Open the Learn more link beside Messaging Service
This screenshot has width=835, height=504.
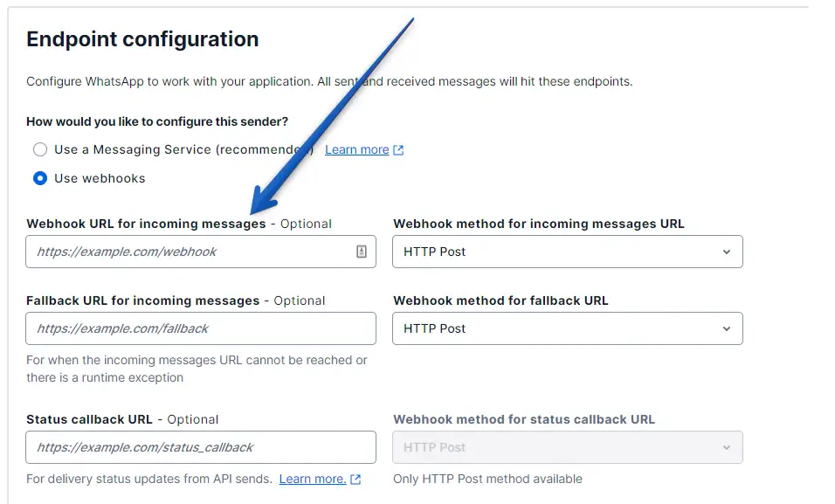[x=356, y=149]
